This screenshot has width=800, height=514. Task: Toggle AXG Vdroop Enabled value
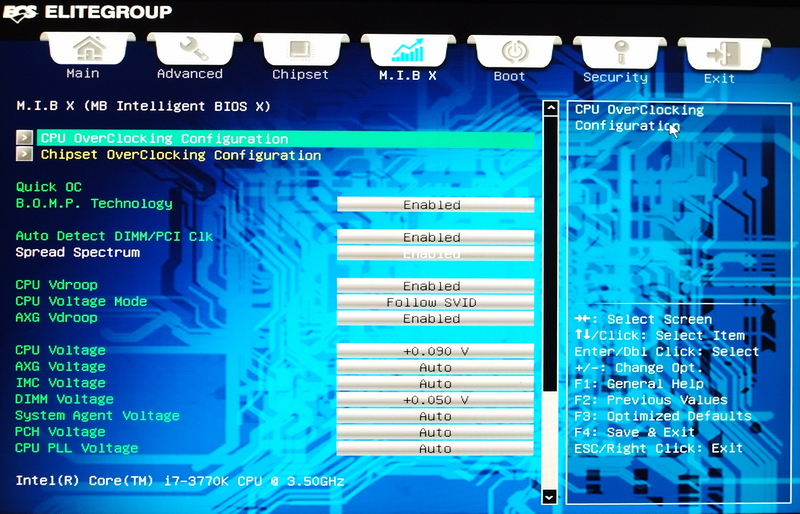point(435,319)
